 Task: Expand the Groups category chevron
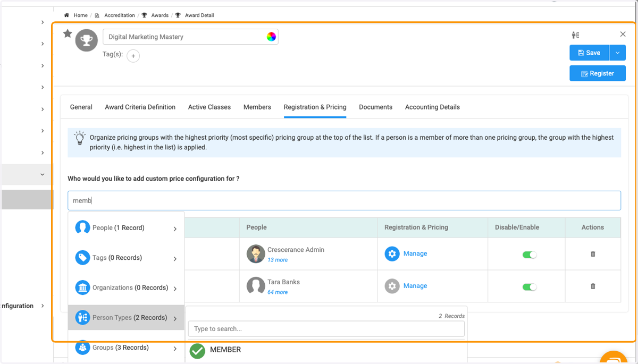pos(175,349)
